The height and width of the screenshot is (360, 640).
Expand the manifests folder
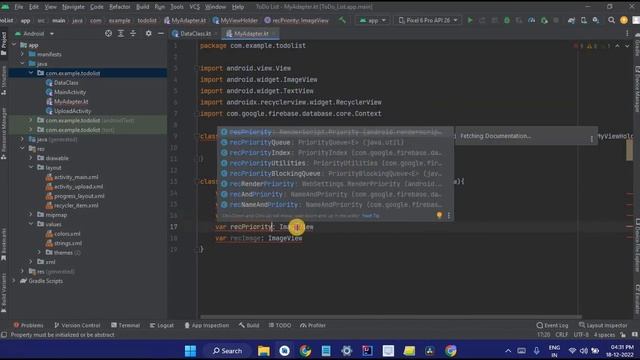[x=23, y=54]
